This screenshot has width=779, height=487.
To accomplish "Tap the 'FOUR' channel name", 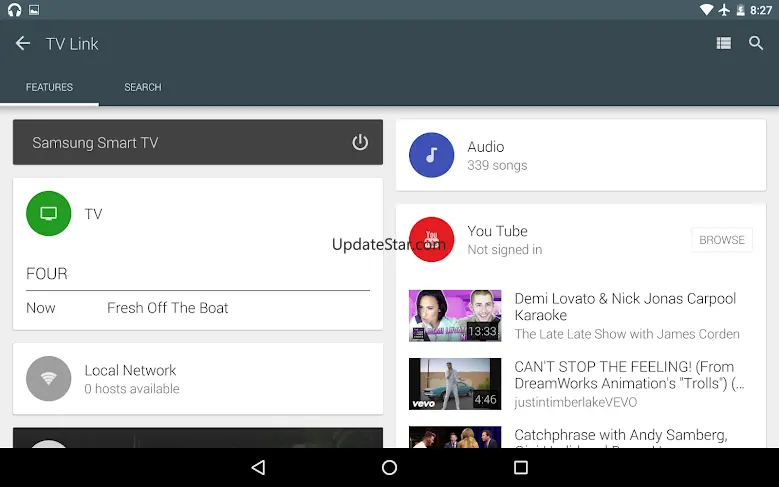I will (x=47, y=274).
